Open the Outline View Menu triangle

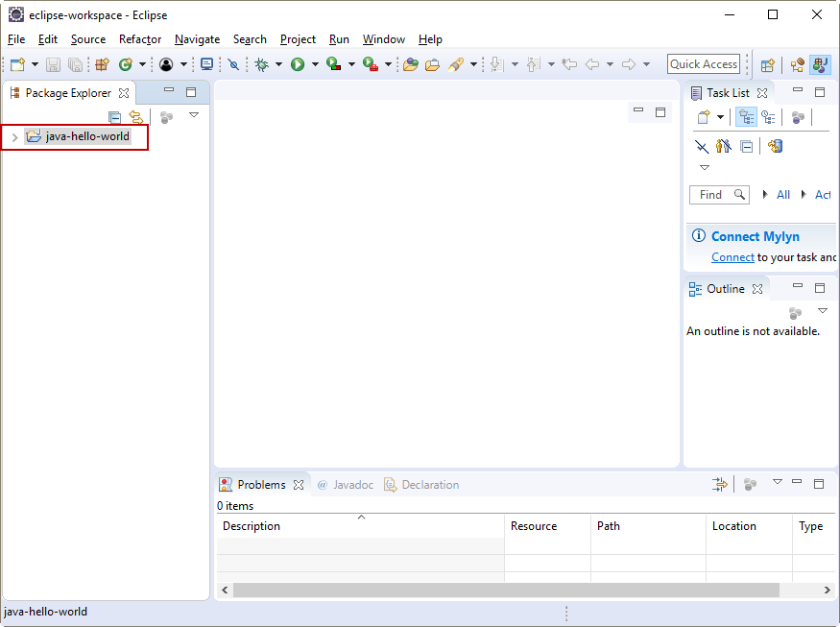click(x=823, y=311)
